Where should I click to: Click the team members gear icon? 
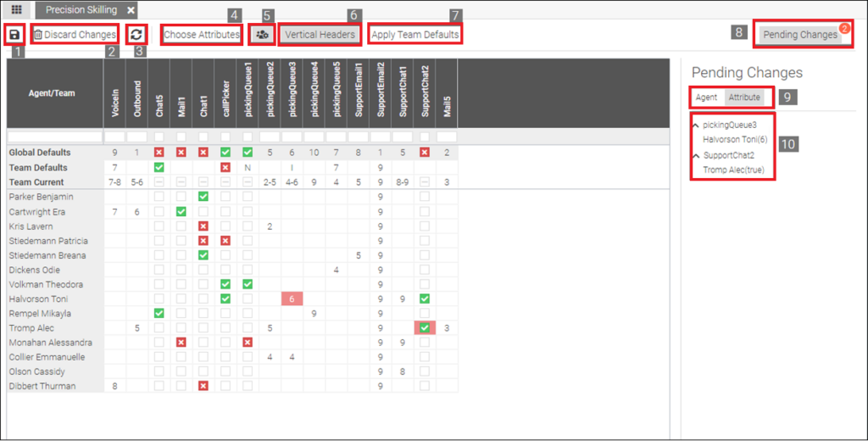click(262, 35)
